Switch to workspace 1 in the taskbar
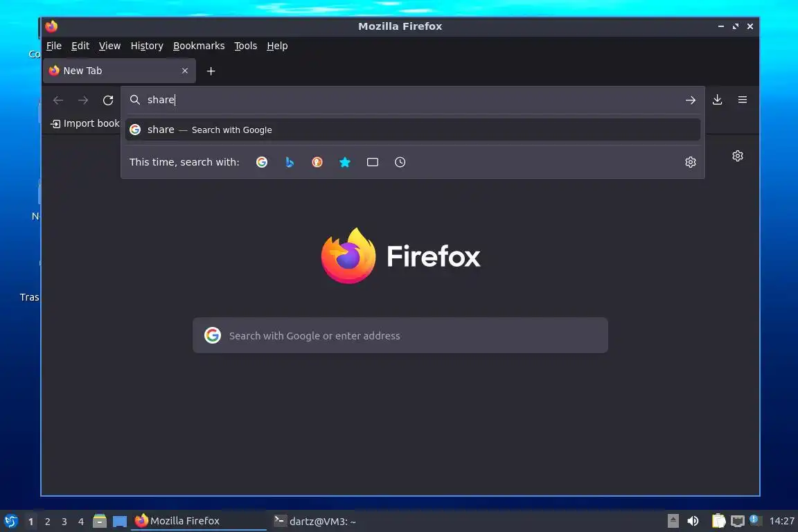Viewport: 798px width, 532px height. [30, 522]
